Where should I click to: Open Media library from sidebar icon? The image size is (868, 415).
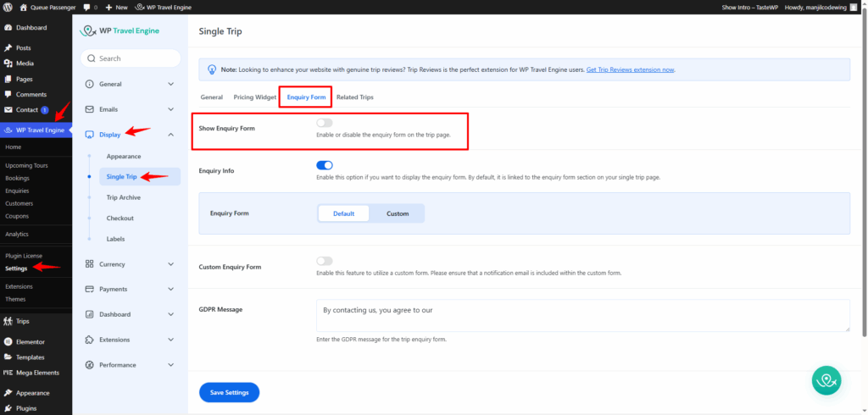pyautogui.click(x=8, y=64)
